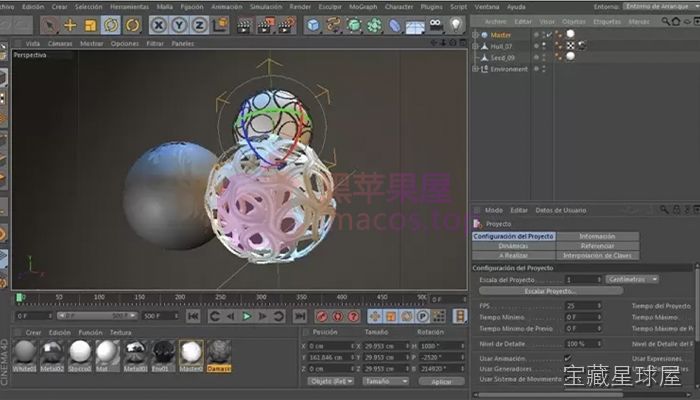Open object manager Etiquetas menu
This screenshot has height=400, width=700.
tap(607, 21)
